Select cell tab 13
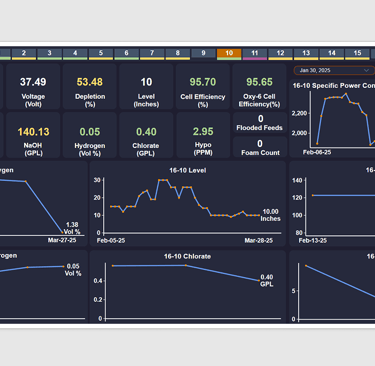 click(306, 53)
